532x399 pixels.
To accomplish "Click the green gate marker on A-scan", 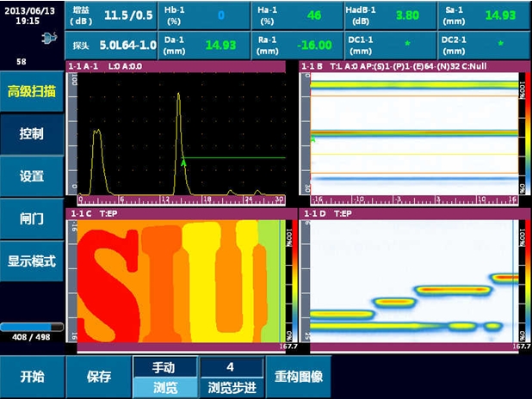I will (183, 162).
